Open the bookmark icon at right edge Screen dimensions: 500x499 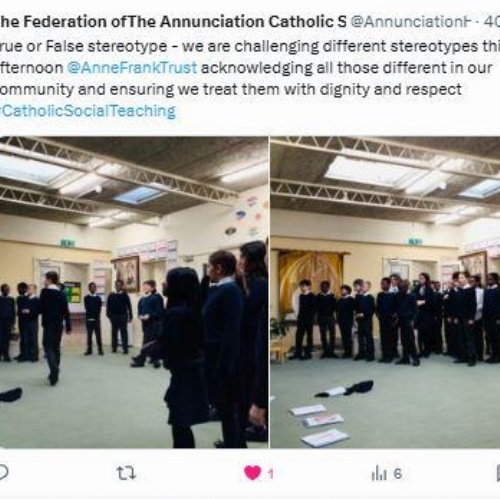tap(497, 473)
